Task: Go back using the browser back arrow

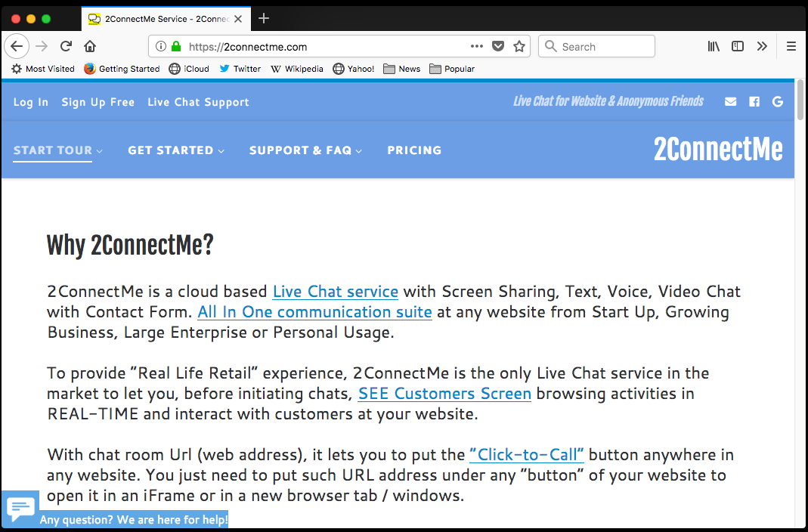Action: click(17, 46)
